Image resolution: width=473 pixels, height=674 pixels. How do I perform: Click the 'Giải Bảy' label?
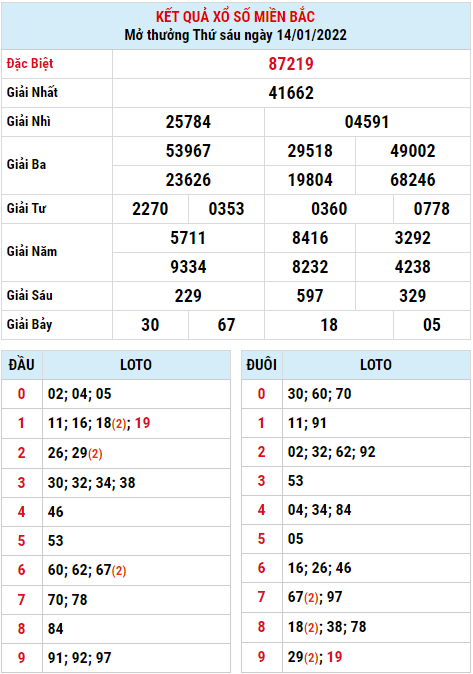(29, 325)
